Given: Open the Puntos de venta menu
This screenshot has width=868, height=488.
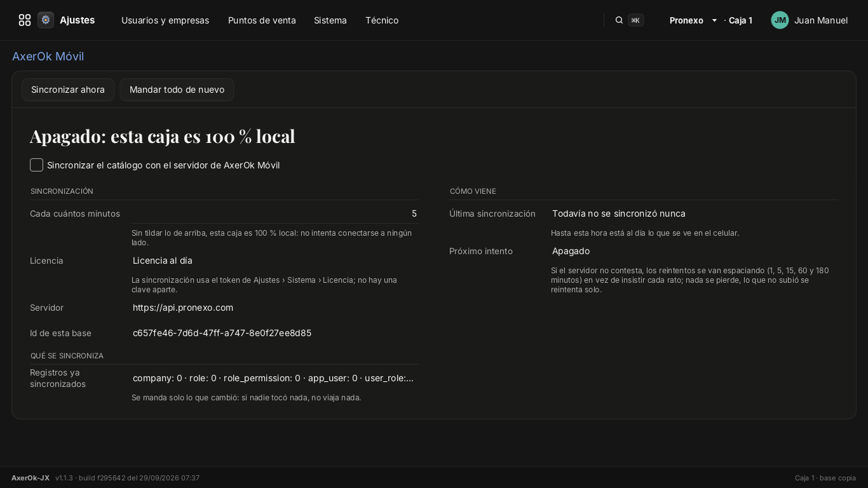Looking at the screenshot, I should pos(262,20).
